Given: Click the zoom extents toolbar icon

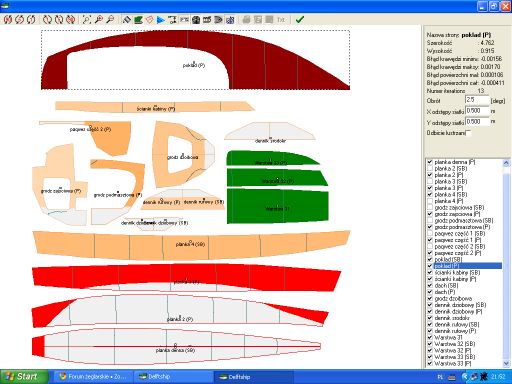Looking at the screenshot, I should (x=86, y=20).
